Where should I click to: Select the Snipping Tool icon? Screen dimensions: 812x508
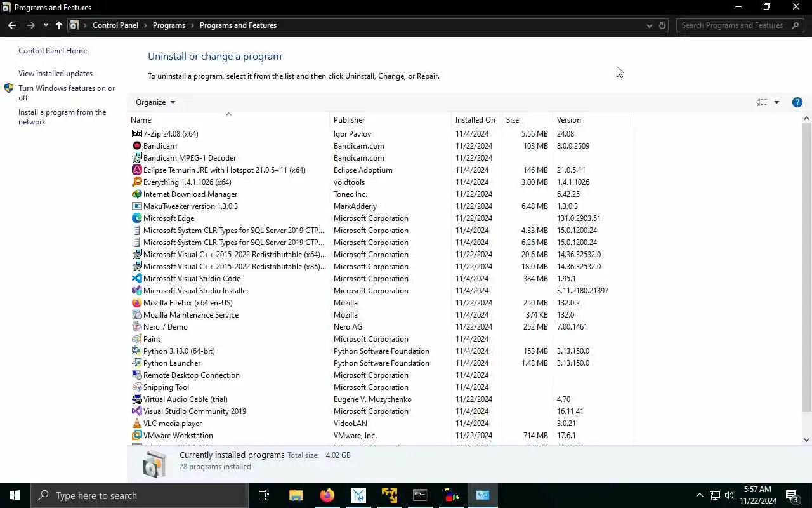136,387
